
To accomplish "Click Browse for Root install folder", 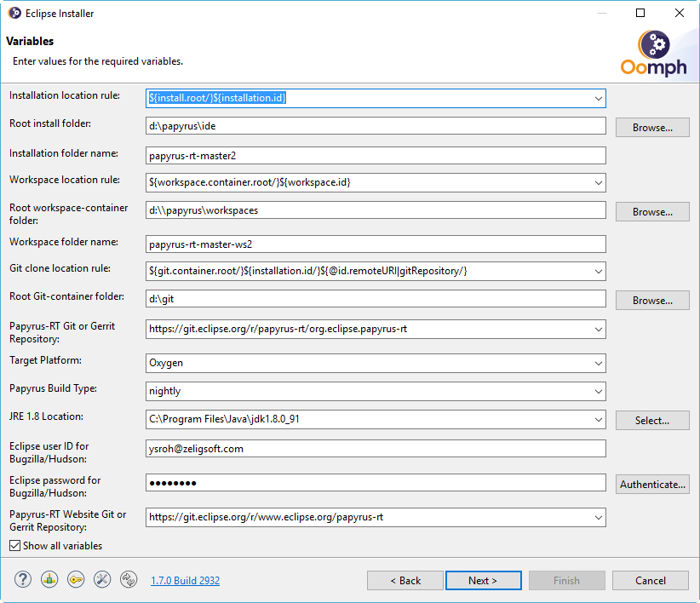I will (x=652, y=128).
